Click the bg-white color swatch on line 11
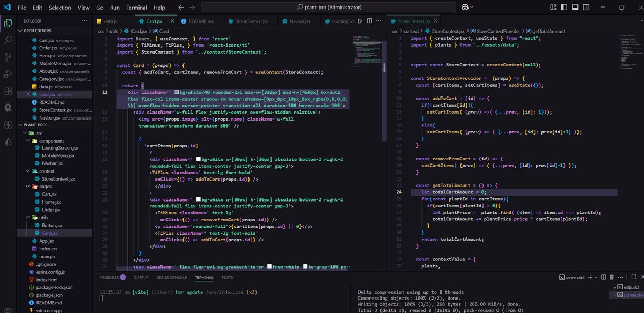The height and width of the screenshot is (313, 644). 177,92
